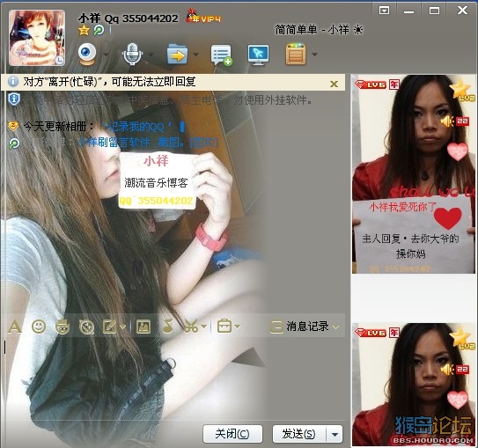Open the briefcase tools icon
The image size is (478, 448).
pyautogui.click(x=224, y=326)
